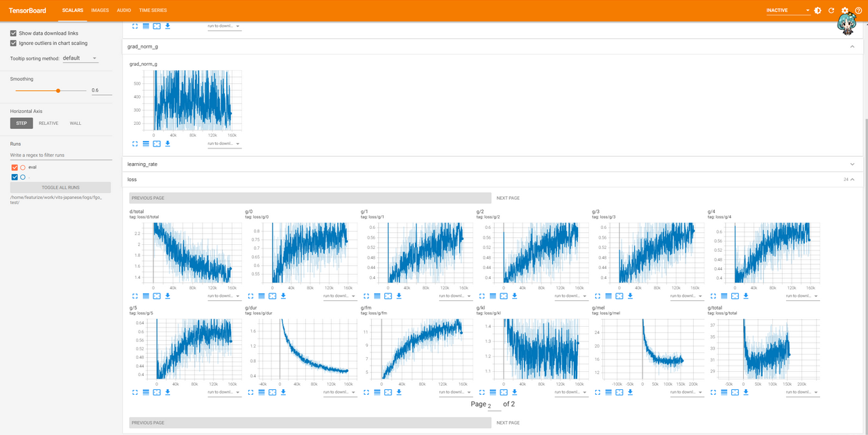Screen dimensions: 868x435
Task: Download the g/mel chart data
Action: point(630,393)
